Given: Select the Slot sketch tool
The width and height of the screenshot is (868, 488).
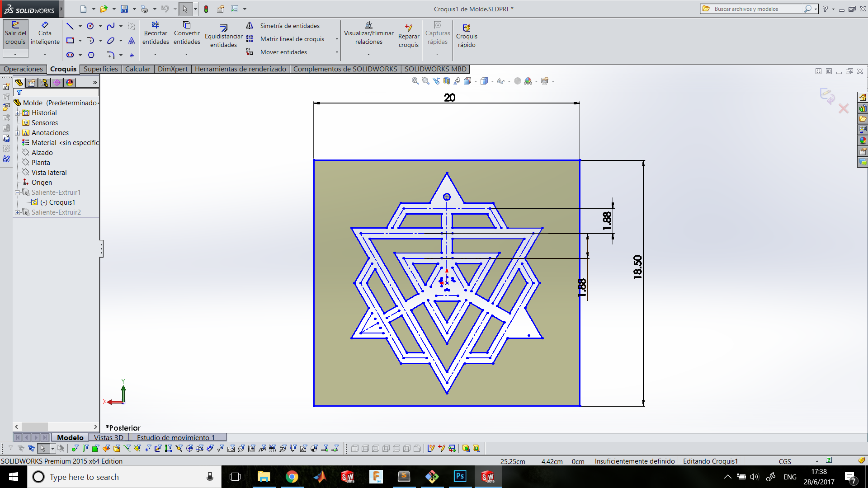Looking at the screenshot, I should [70, 55].
